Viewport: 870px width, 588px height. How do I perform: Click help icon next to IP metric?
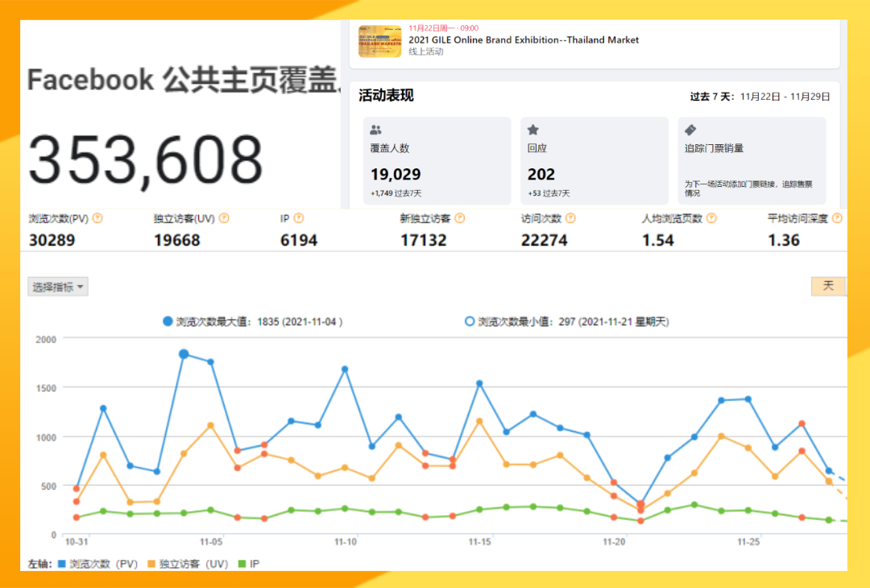[299, 218]
